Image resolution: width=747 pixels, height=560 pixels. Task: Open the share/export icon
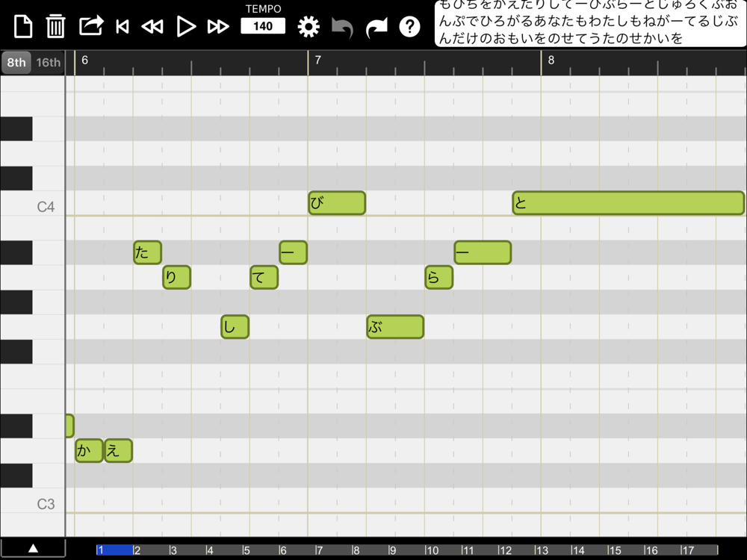tap(91, 25)
